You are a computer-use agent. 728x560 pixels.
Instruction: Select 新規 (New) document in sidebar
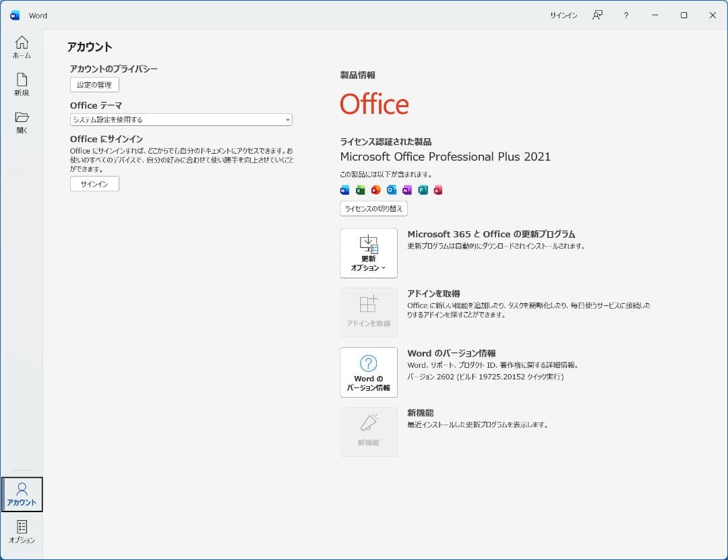[x=22, y=84]
